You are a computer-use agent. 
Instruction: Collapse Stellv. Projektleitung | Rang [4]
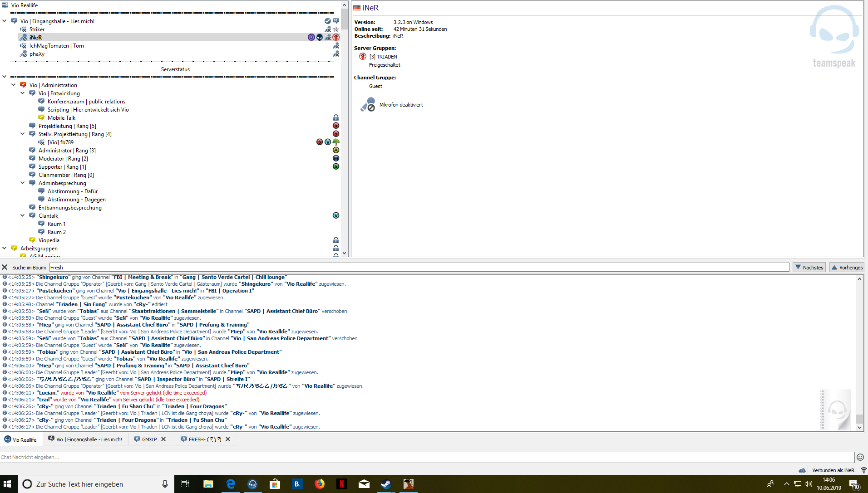[23, 134]
